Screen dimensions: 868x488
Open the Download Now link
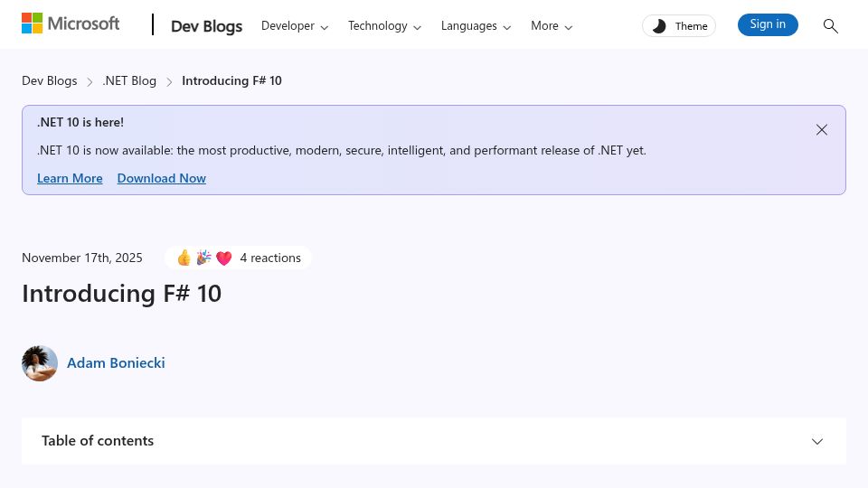click(162, 178)
